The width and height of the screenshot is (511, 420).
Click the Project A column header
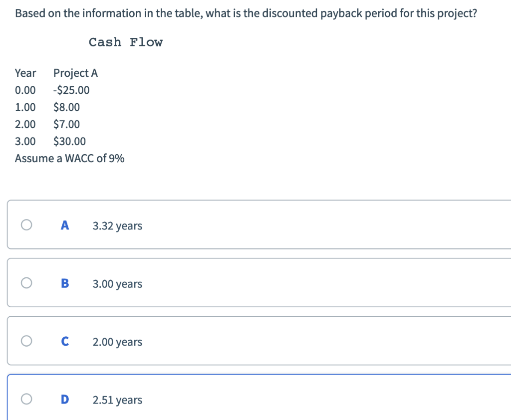pos(76,73)
